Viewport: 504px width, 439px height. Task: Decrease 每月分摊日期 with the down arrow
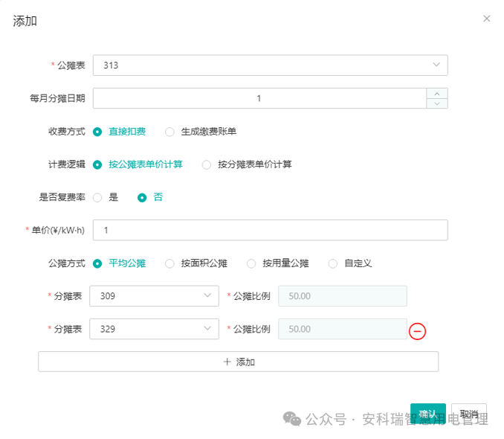436,103
